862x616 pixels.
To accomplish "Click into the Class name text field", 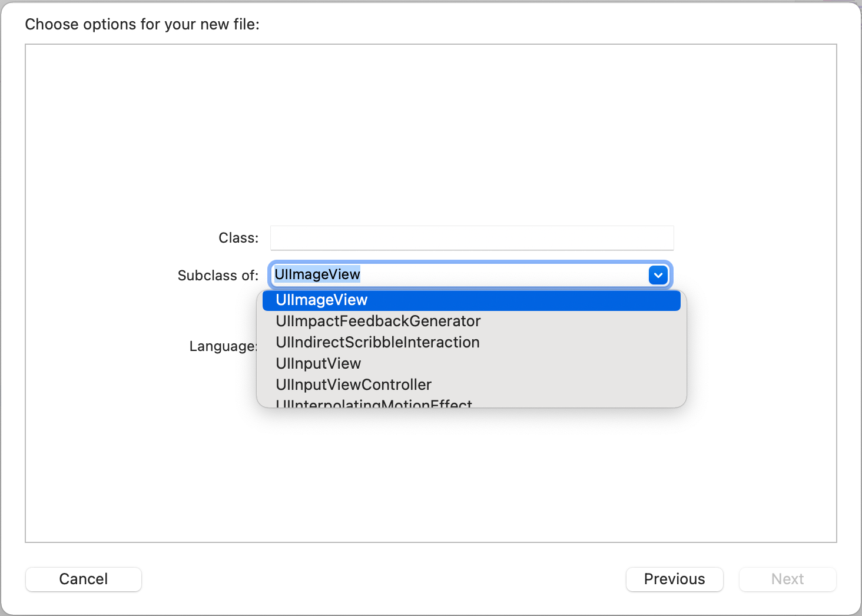I will pyautogui.click(x=471, y=238).
